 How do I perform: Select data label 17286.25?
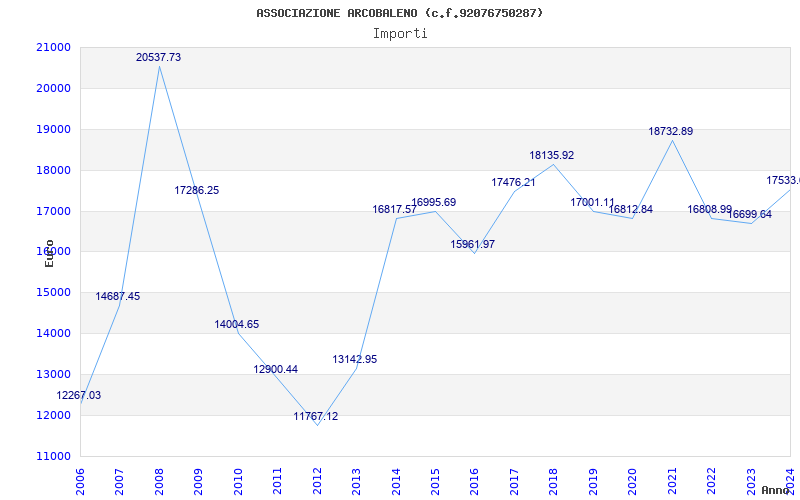click(196, 190)
